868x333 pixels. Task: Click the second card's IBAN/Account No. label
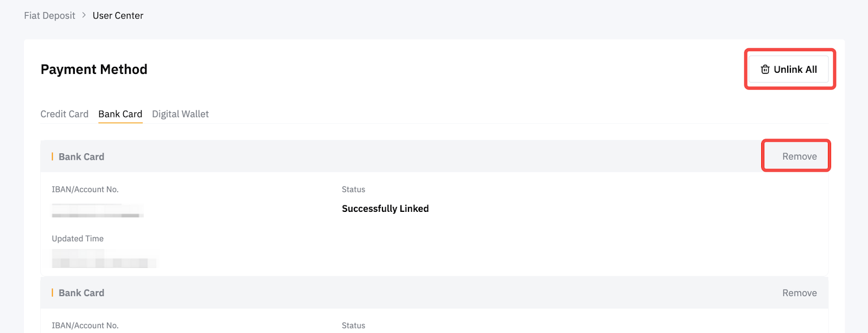[x=85, y=325]
